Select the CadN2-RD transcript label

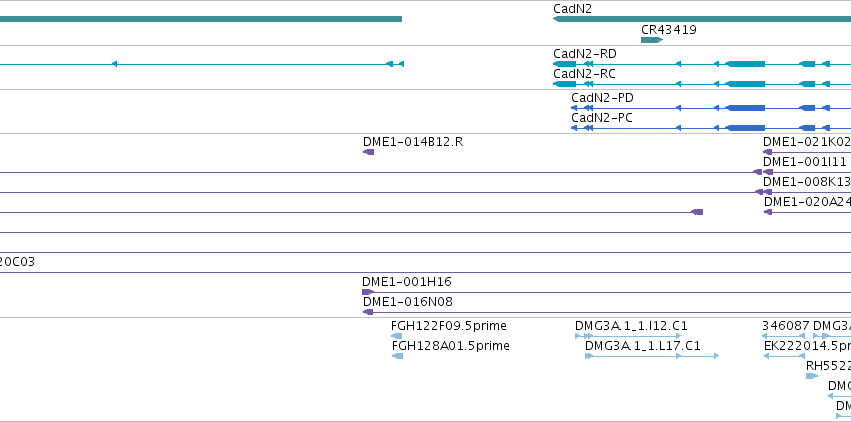pos(585,54)
